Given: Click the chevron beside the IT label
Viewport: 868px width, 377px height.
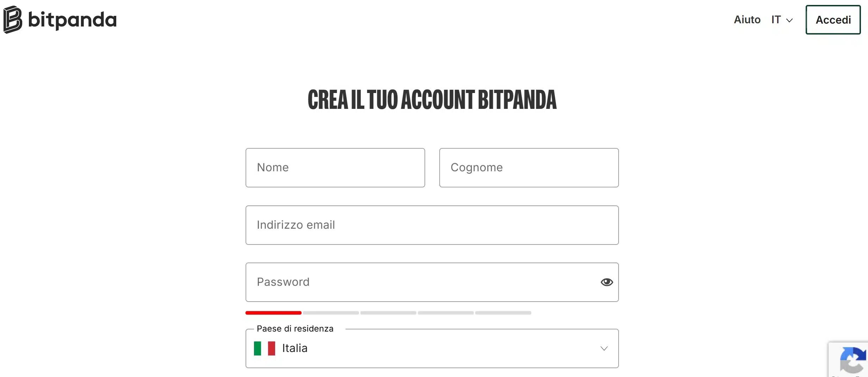Looking at the screenshot, I should click(789, 20).
